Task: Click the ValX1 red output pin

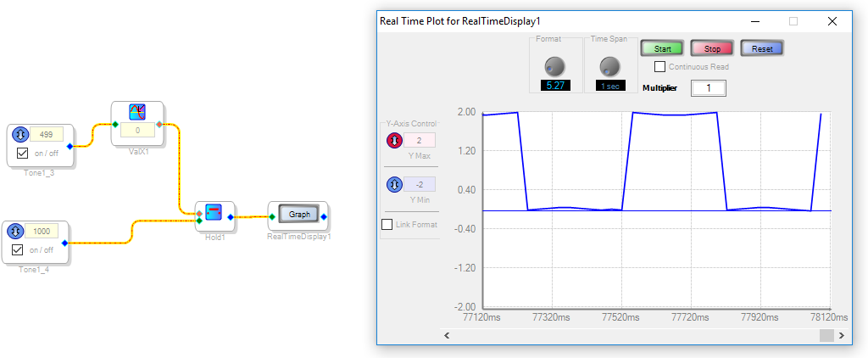Action: click(159, 124)
